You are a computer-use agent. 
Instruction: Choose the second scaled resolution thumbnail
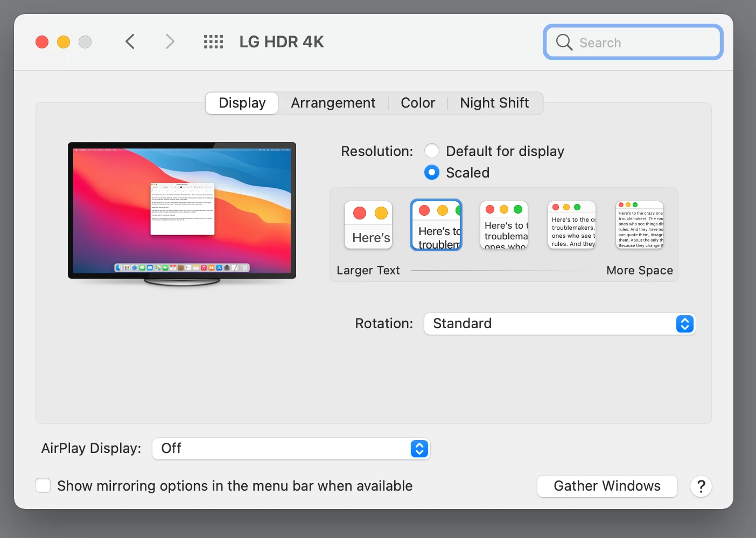[x=436, y=225]
